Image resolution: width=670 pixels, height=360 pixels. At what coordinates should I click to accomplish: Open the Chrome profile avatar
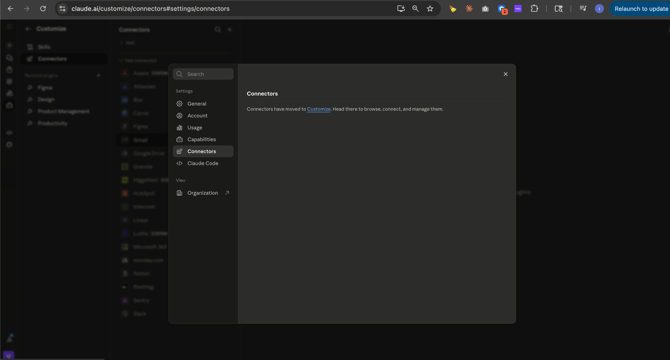(599, 9)
